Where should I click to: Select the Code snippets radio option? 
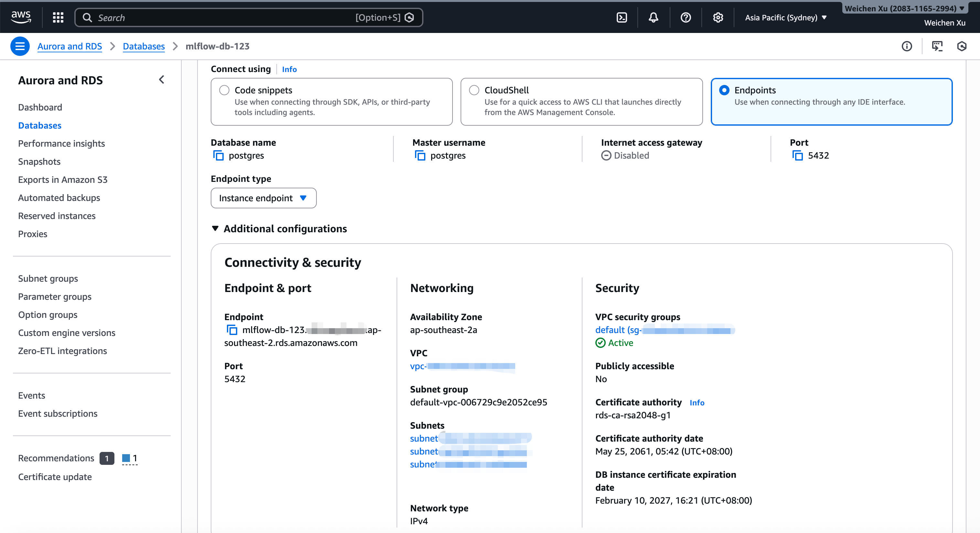click(x=224, y=90)
